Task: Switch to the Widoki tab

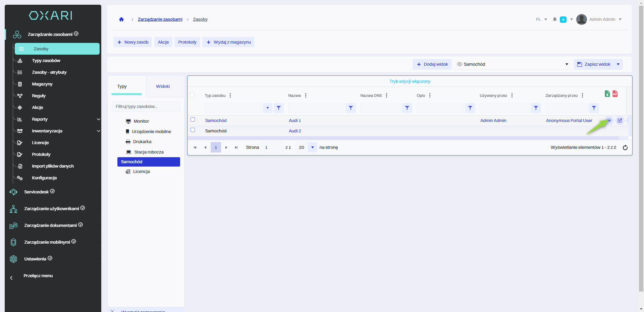Action: [x=163, y=86]
